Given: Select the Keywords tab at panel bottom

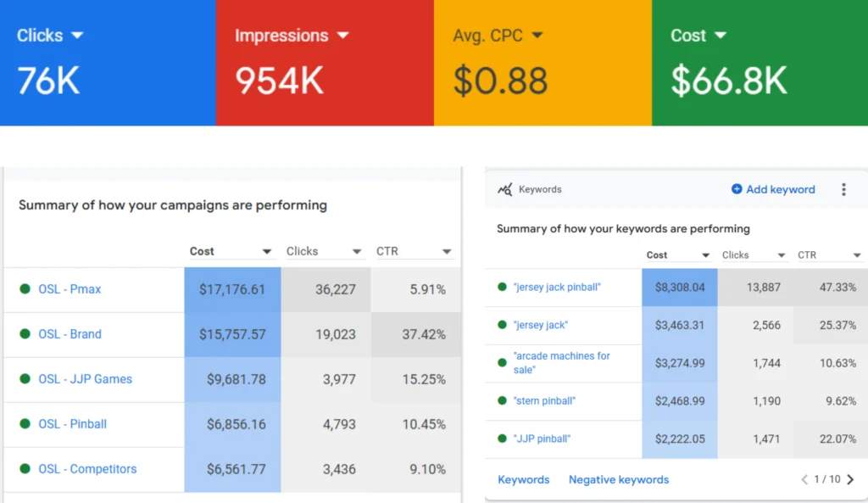Looking at the screenshot, I should [524, 479].
